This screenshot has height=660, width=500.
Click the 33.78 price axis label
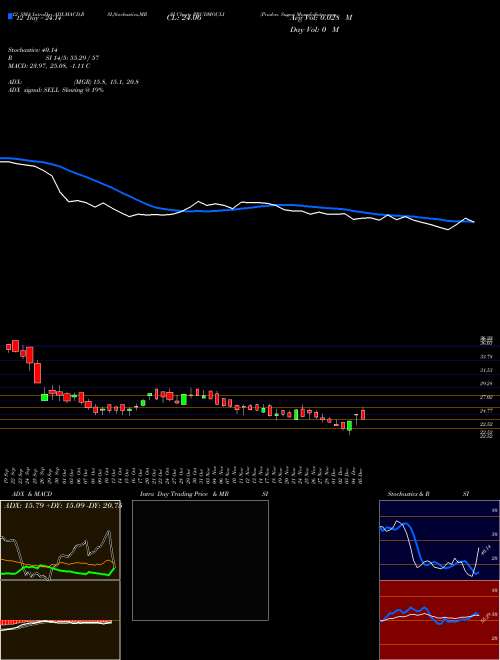[487, 357]
